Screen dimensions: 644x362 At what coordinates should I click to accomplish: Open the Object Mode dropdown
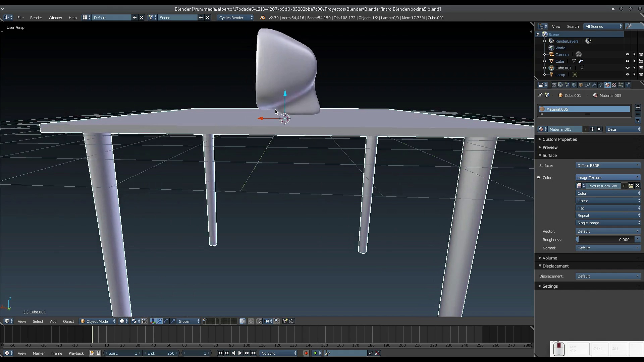pyautogui.click(x=97, y=321)
